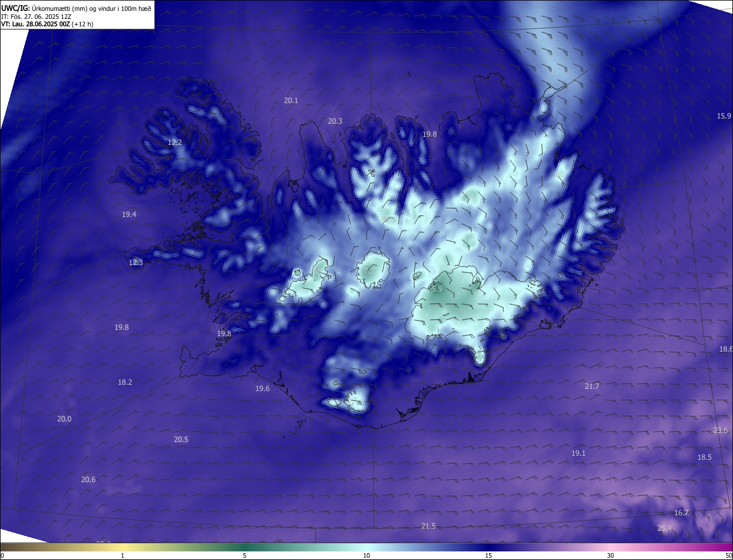Click the 19.6 value label
This screenshot has width=733, height=560.
[x=262, y=388]
